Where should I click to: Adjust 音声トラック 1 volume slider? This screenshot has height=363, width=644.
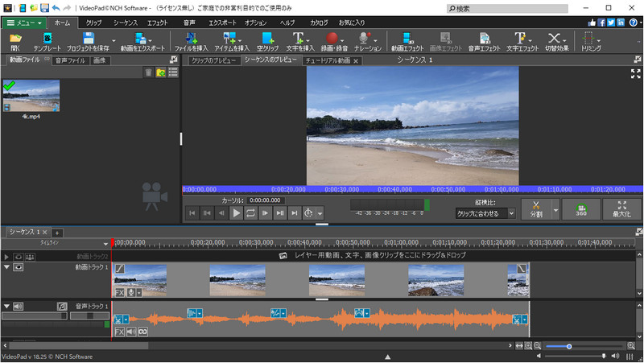(x=35, y=316)
